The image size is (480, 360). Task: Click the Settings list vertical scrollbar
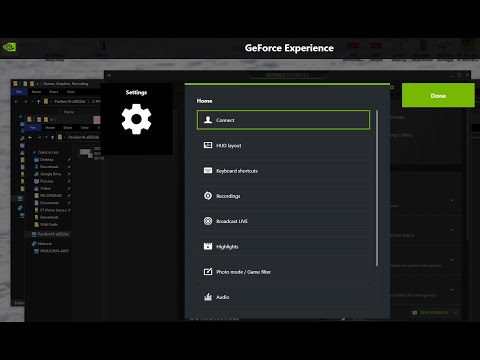(x=377, y=188)
